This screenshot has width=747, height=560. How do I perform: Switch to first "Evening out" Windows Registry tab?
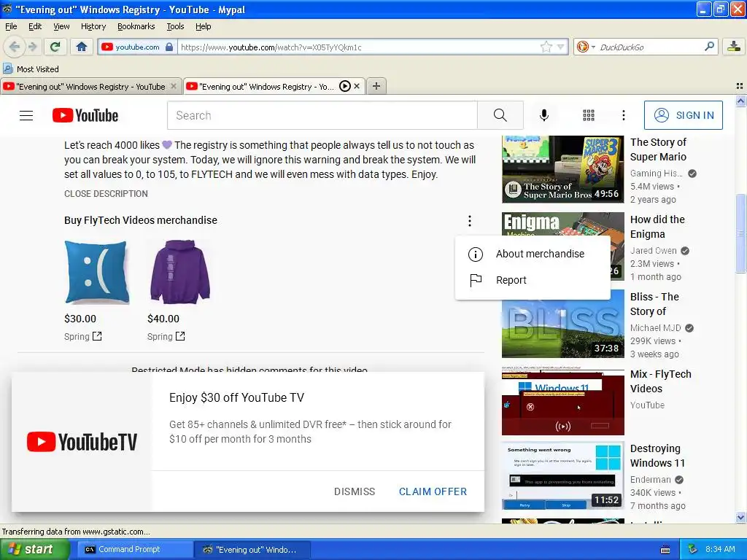(90, 86)
